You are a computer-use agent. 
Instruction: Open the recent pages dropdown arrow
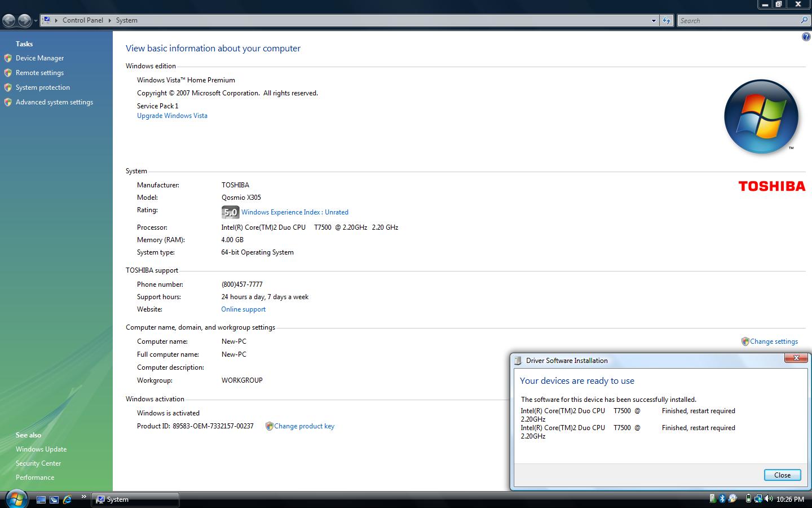tap(36, 21)
